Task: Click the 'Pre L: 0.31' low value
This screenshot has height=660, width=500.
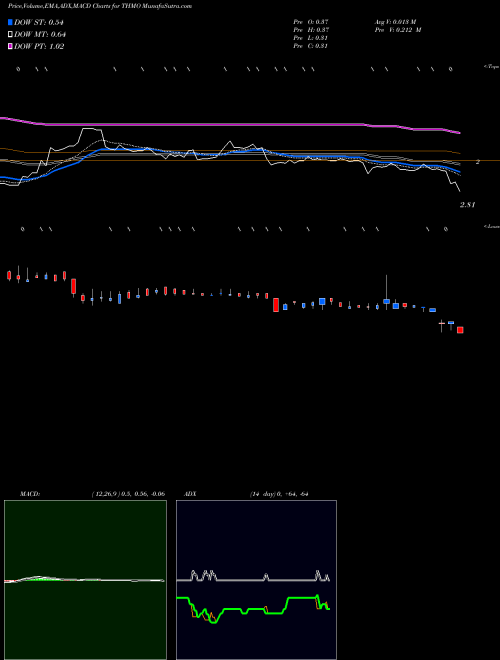Action: click(x=311, y=38)
